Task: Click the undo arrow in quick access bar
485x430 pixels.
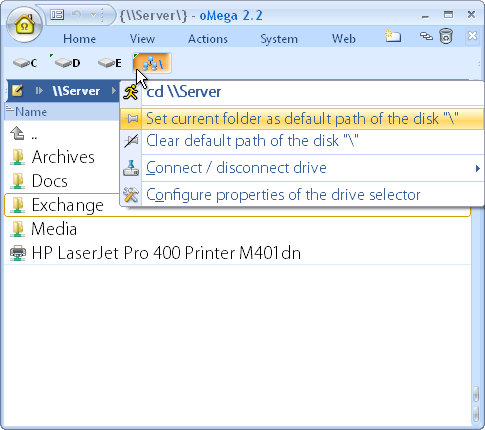Action: click(x=76, y=15)
